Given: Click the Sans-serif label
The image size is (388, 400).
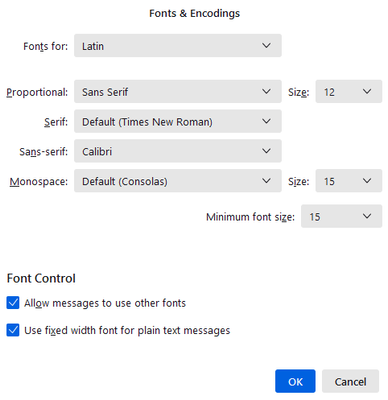Looking at the screenshot, I should (44, 152).
